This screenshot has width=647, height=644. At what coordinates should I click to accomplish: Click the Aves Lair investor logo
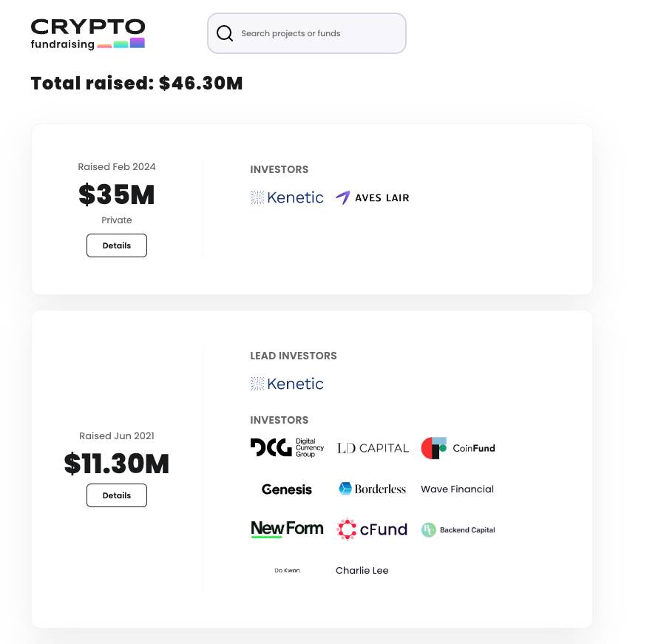coord(372,197)
